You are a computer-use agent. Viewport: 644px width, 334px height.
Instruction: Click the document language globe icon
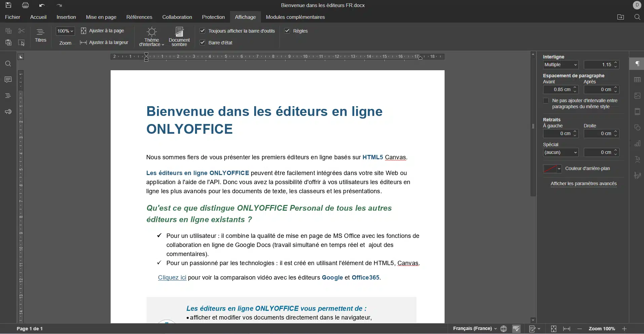click(503, 329)
